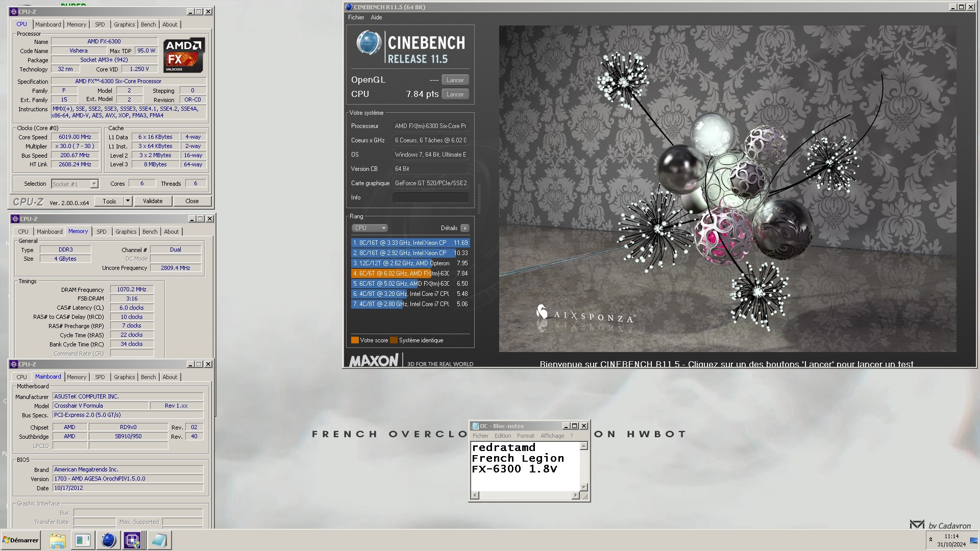980x551 pixels.
Task: Click the DRAM Frequency value 1070.2 MHz
Action: (x=132, y=290)
